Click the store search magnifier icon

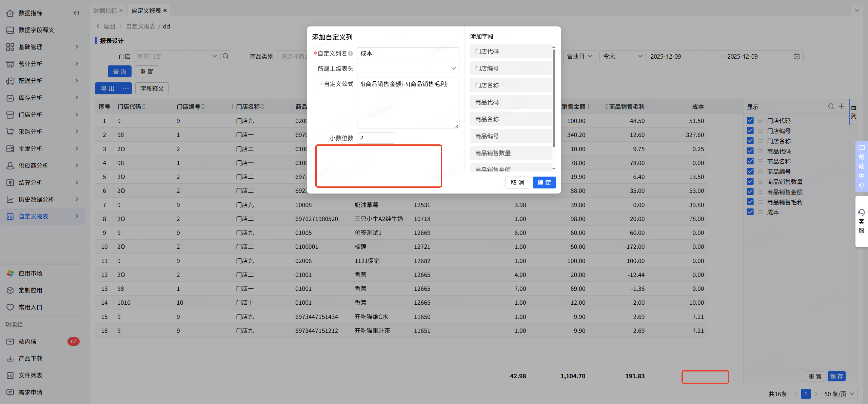pyautogui.click(x=226, y=56)
